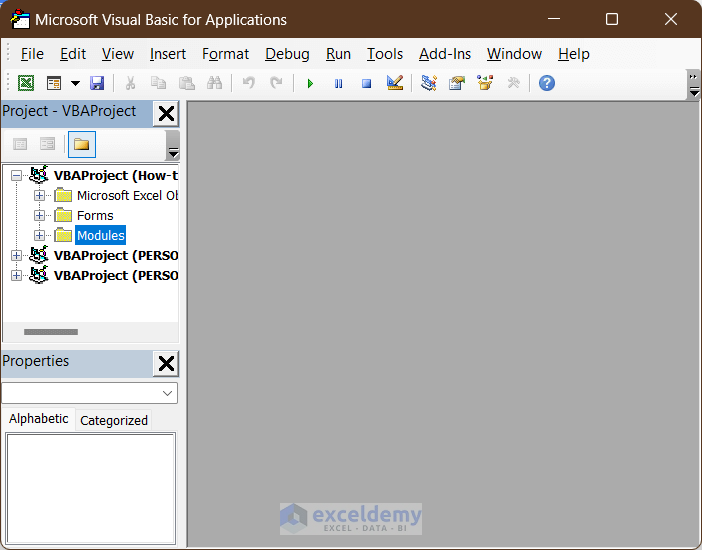Screen dimensions: 702x550
Task: Click the Project pane horizontal scrollbar
Action: pyautogui.click(x=51, y=332)
